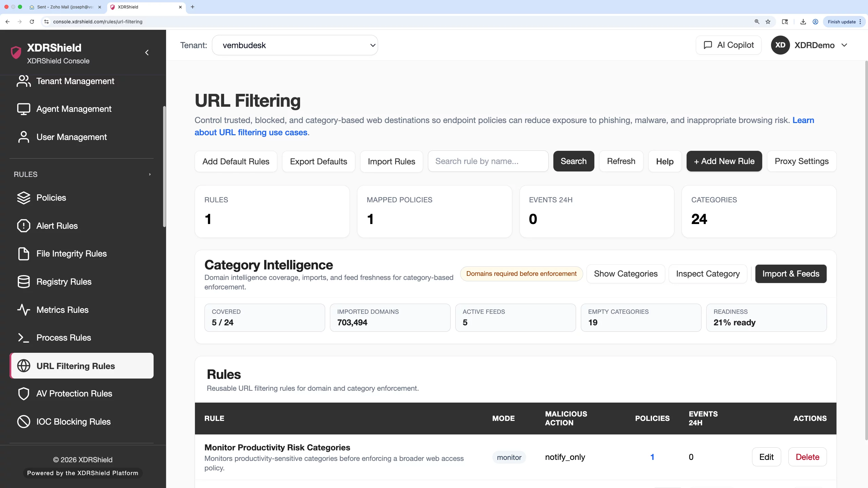868x488 pixels.
Task: Edit Monitor Productivity Risk Categories rule
Action: click(766, 457)
